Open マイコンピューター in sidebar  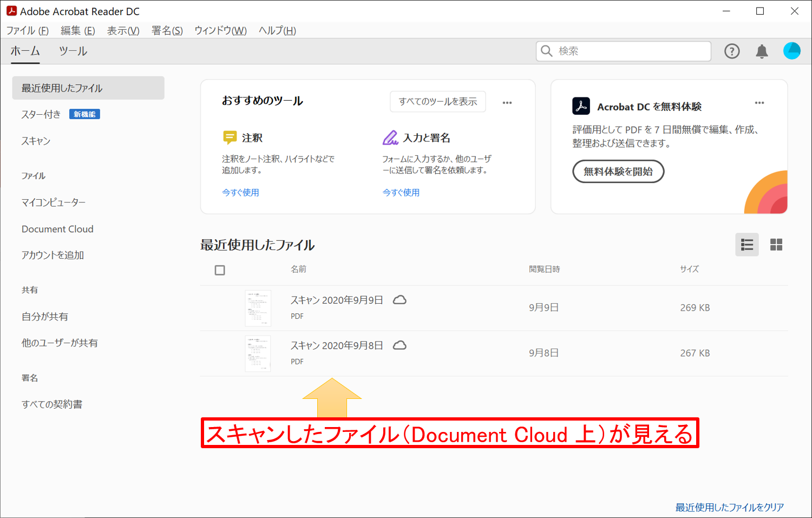point(54,202)
